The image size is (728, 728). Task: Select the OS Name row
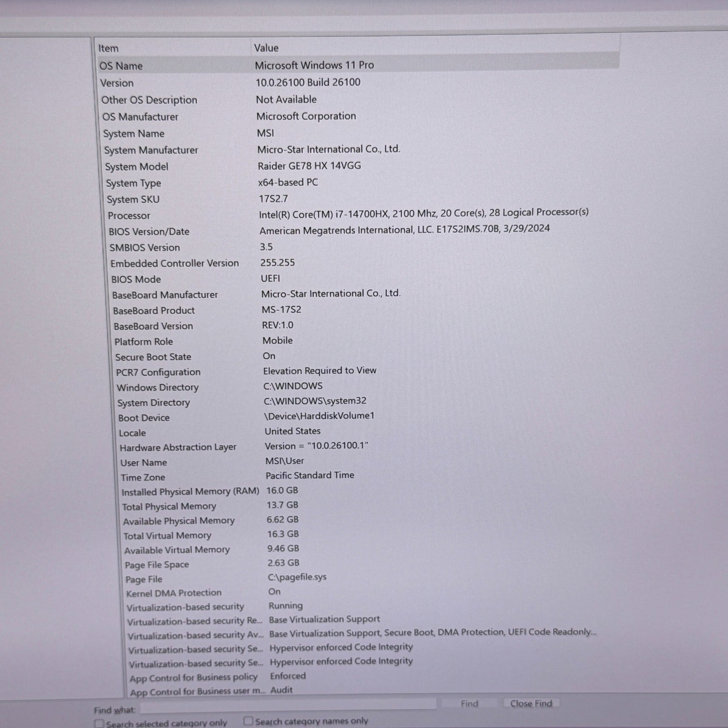[x=121, y=66]
